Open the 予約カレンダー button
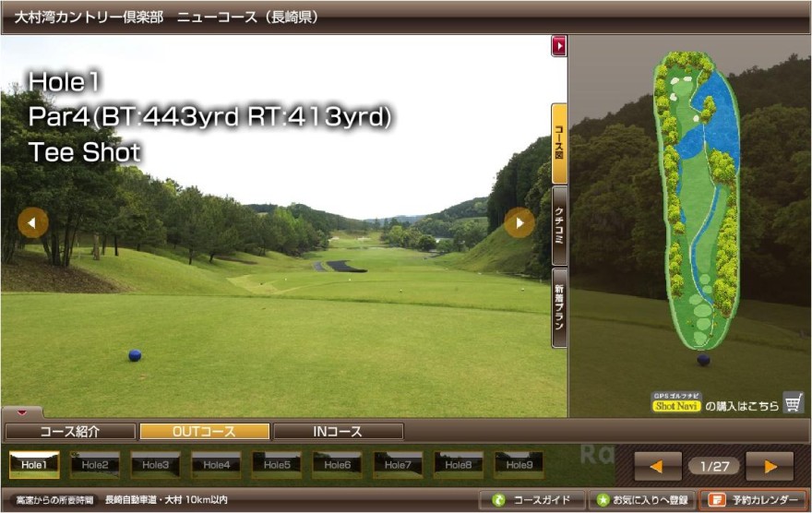812x513 pixels. 752,501
